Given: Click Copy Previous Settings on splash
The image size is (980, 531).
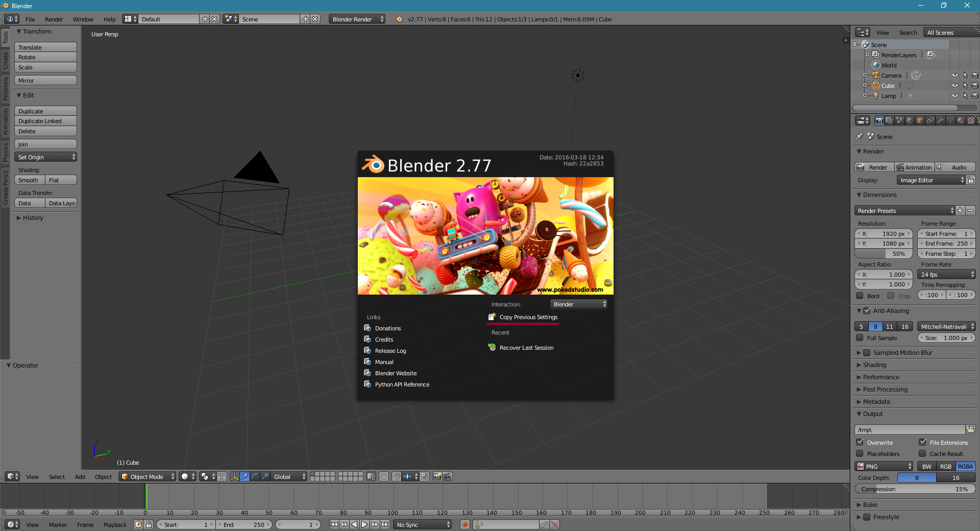Looking at the screenshot, I should point(528,317).
